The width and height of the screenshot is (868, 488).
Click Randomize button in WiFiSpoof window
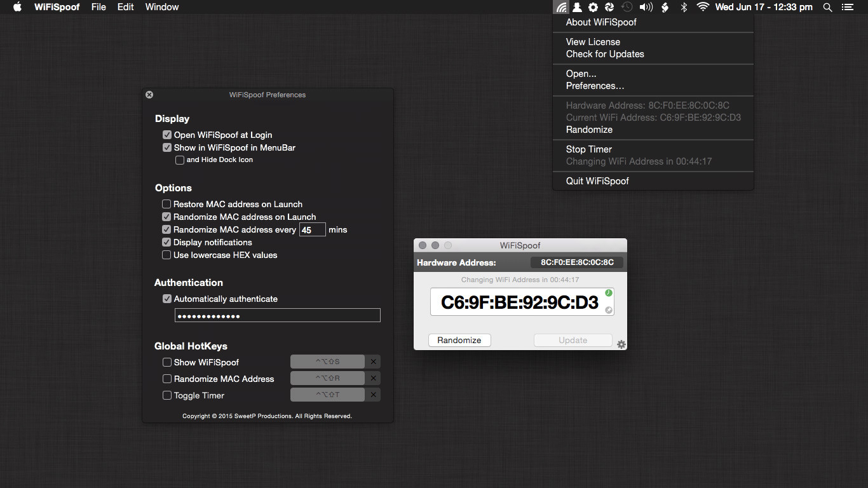459,341
